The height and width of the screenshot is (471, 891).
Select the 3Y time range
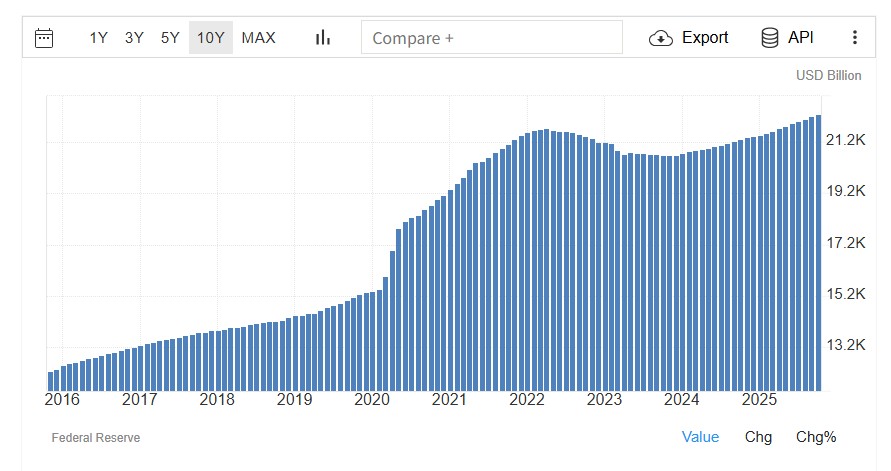134,38
